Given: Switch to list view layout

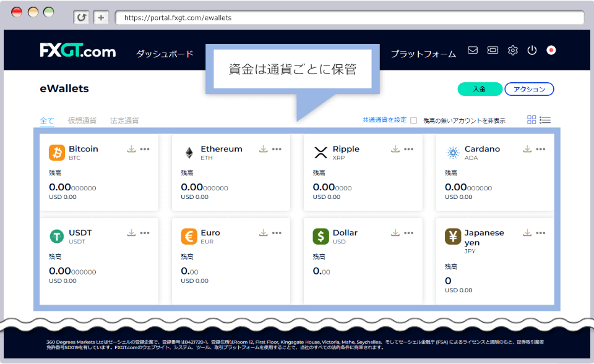Looking at the screenshot, I should point(545,120).
